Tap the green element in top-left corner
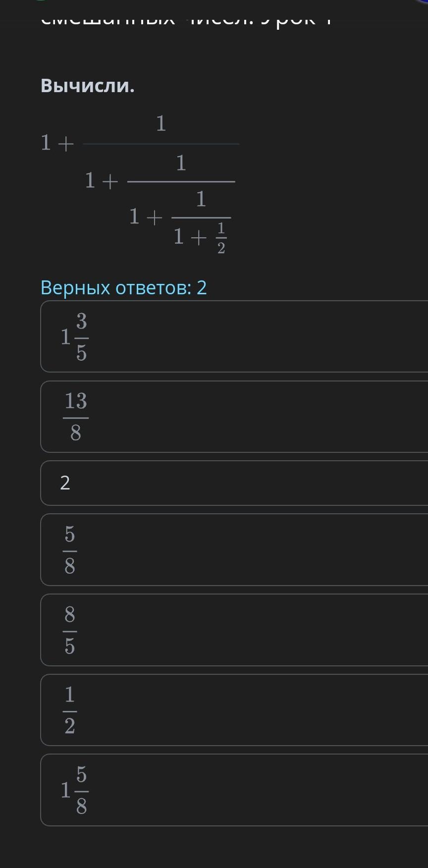The width and height of the screenshot is (428, 868). (42, 1)
